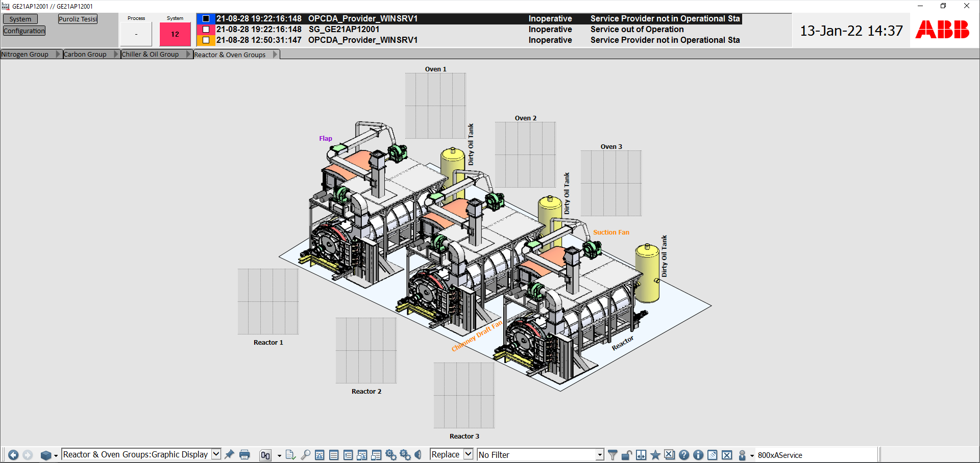
Task: Expand the Reactor & Oven Groups display dropdown
Action: pyautogui.click(x=216, y=454)
